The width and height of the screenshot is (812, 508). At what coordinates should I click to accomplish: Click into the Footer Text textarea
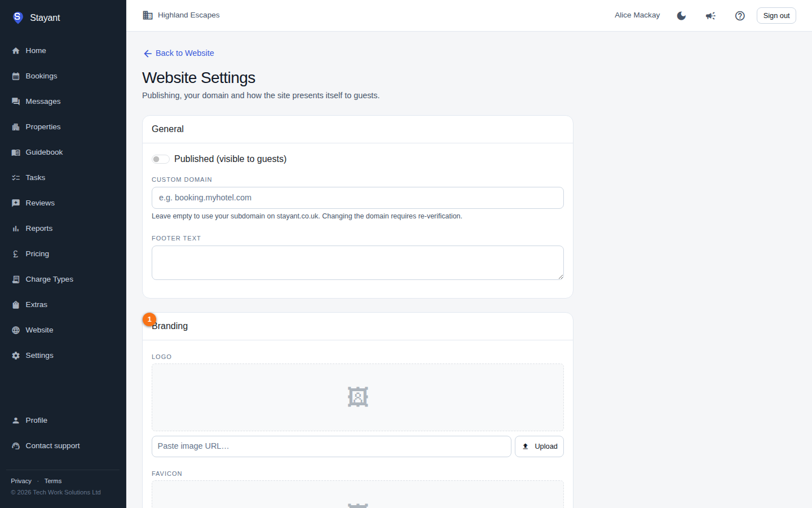pyautogui.click(x=358, y=263)
